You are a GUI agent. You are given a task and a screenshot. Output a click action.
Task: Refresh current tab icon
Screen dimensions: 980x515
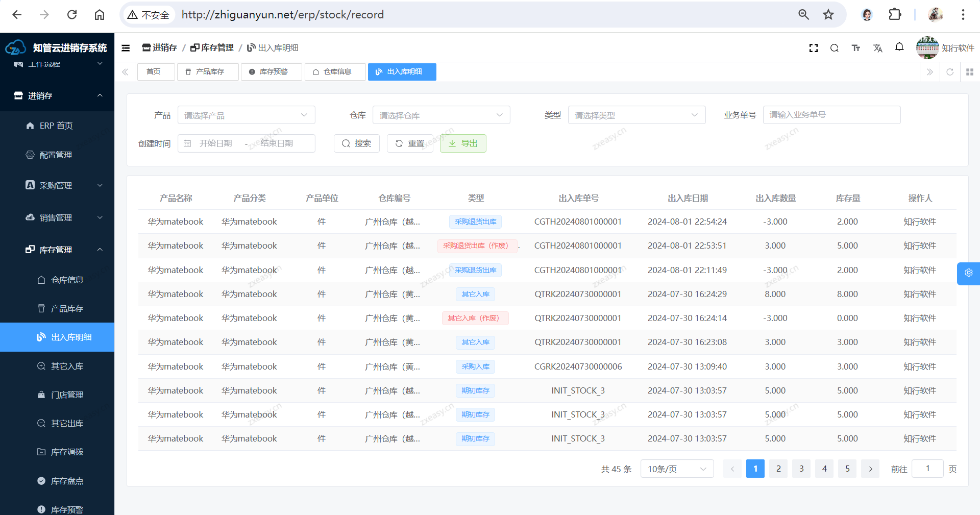coord(950,72)
